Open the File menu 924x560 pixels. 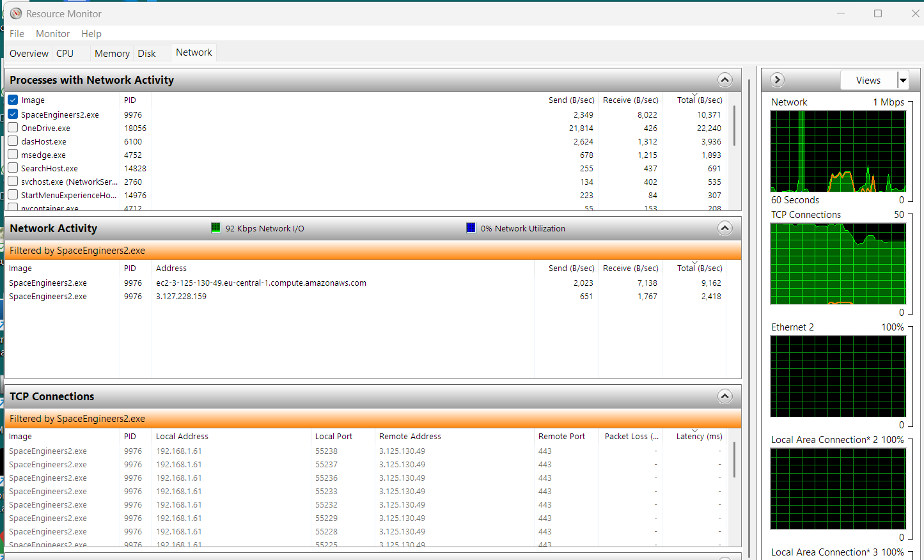click(x=17, y=34)
